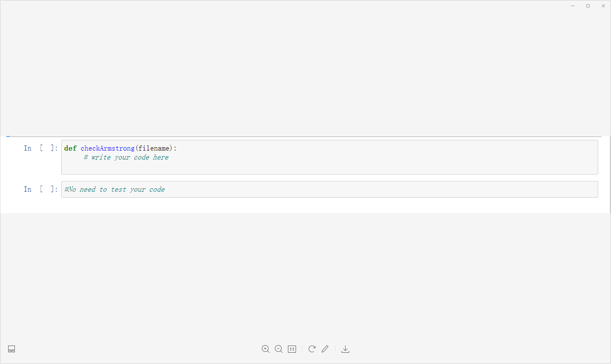Zoom out with the magnifier minus icon
The image size is (611, 364).
pos(278,349)
